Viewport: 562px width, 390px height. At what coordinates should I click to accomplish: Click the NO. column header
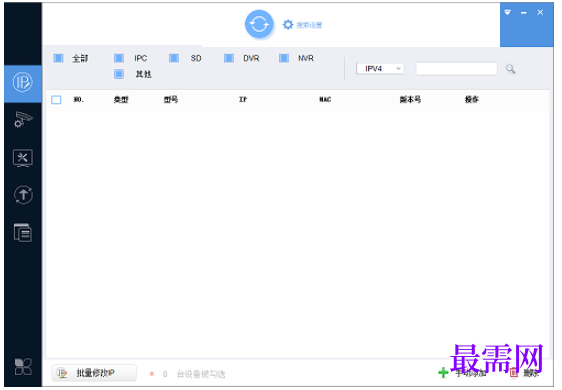(78, 99)
